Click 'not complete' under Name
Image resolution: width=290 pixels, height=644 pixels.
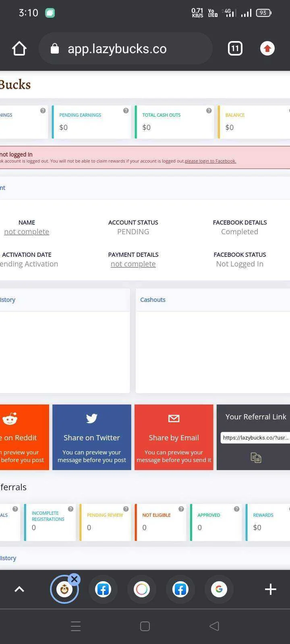[x=27, y=232]
